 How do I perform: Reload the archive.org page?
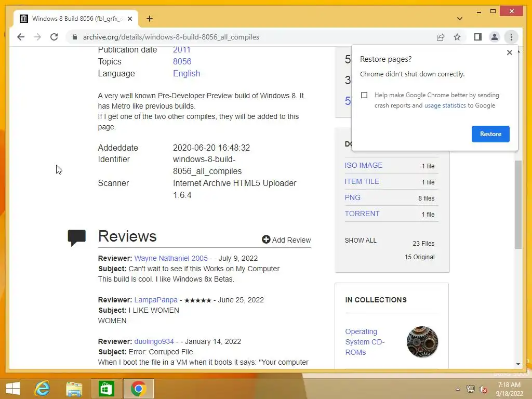[54, 37]
